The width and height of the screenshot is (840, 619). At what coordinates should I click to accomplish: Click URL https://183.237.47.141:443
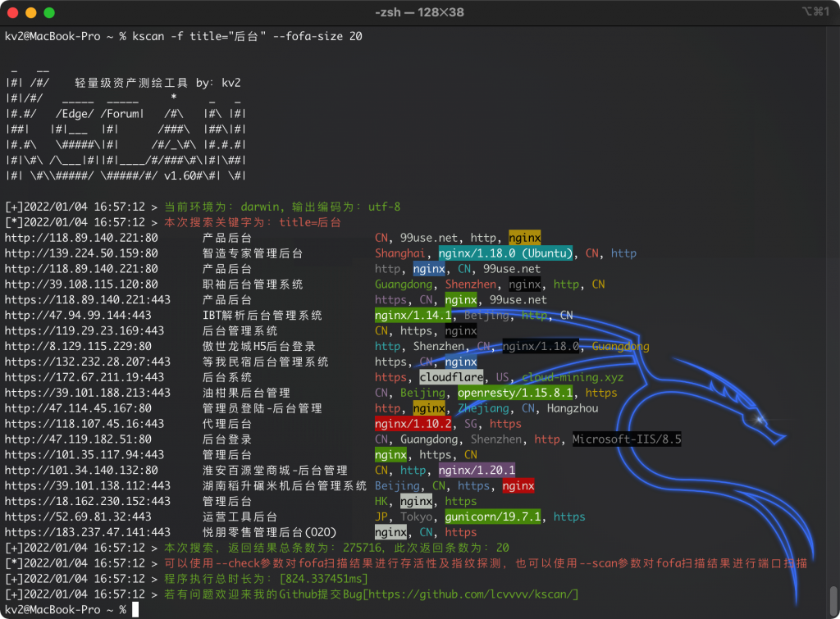(x=88, y=533)
